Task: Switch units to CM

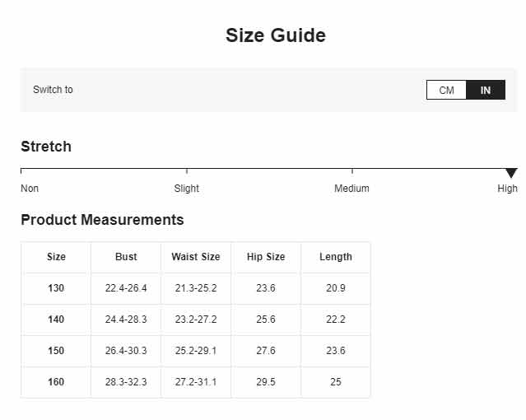Action: pos(446,90)
